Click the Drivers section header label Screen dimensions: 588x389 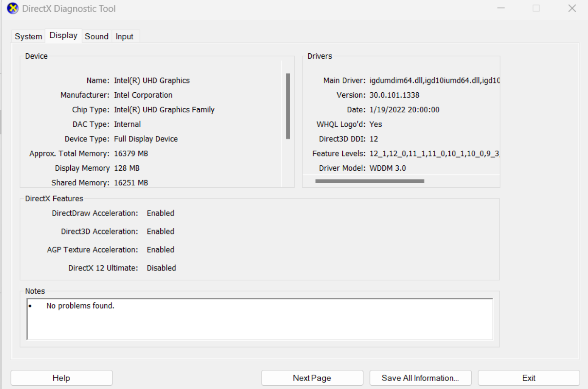tap(319, 56)
